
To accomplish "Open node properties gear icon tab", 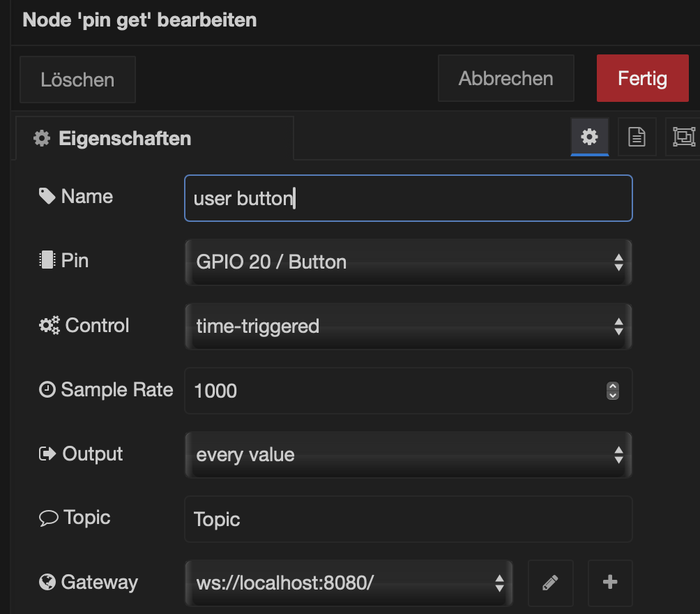I will [590, 137].
